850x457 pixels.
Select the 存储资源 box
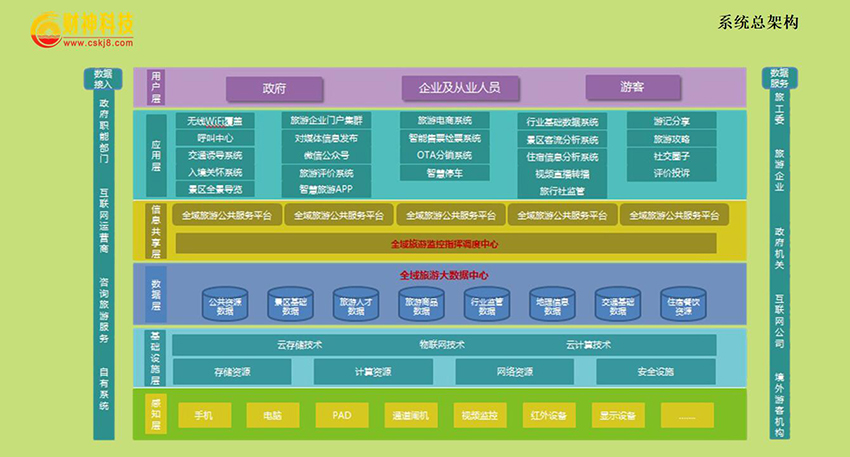click(232, 372)
